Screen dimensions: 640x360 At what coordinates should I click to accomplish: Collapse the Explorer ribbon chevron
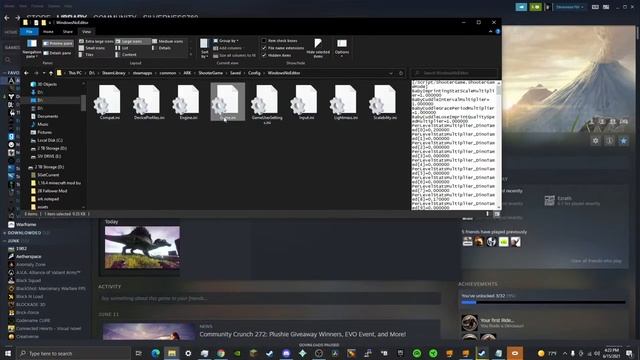[491, 31]
